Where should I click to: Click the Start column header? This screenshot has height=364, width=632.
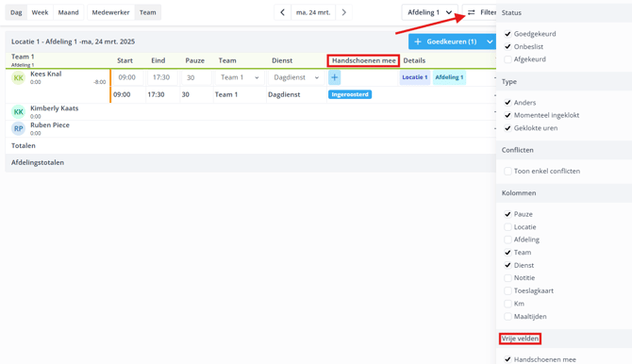click(x=125, y=60)
